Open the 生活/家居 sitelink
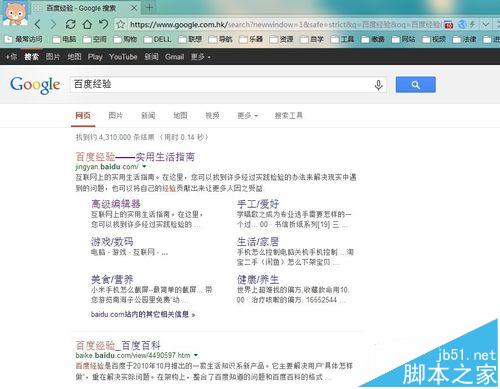This screenshot has width=500, height=389. pyautogui.click(x=258, y=241)
